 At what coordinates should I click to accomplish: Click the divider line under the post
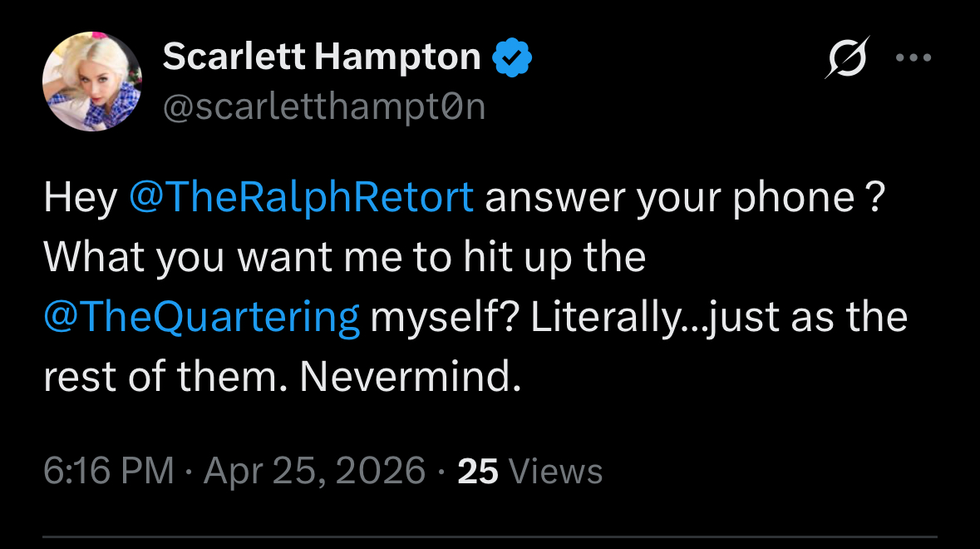coord(490,537)
